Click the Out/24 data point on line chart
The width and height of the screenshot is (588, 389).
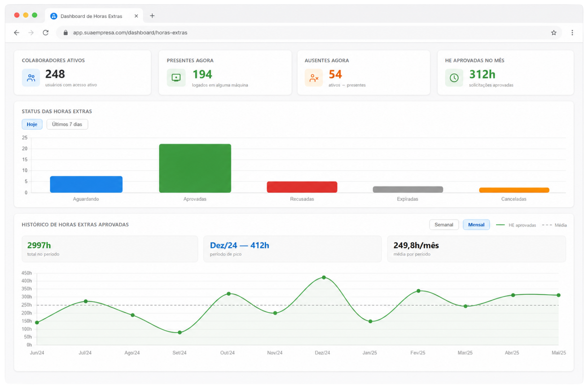click(x=229, y=294)
